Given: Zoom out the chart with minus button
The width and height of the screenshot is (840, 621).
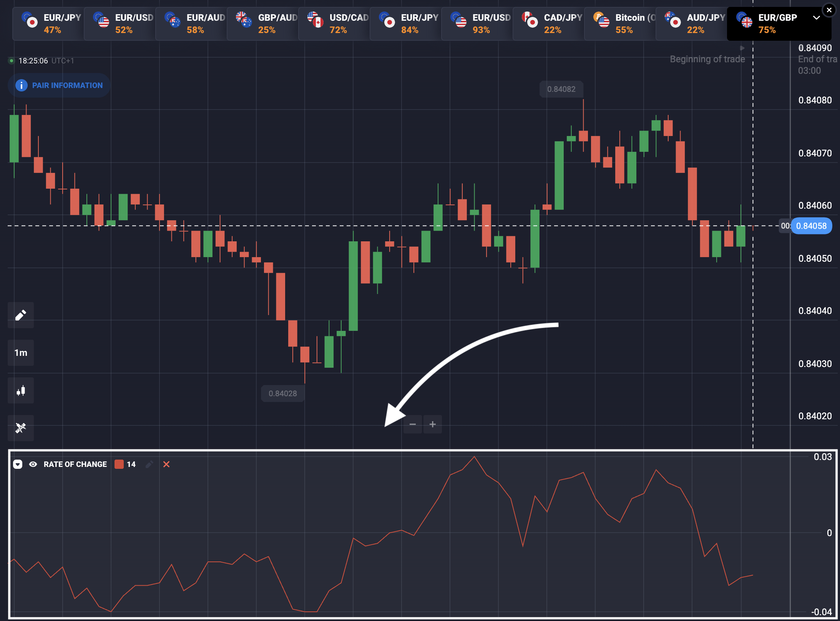Looking at the screenshot, I should (x=413, y=424).
